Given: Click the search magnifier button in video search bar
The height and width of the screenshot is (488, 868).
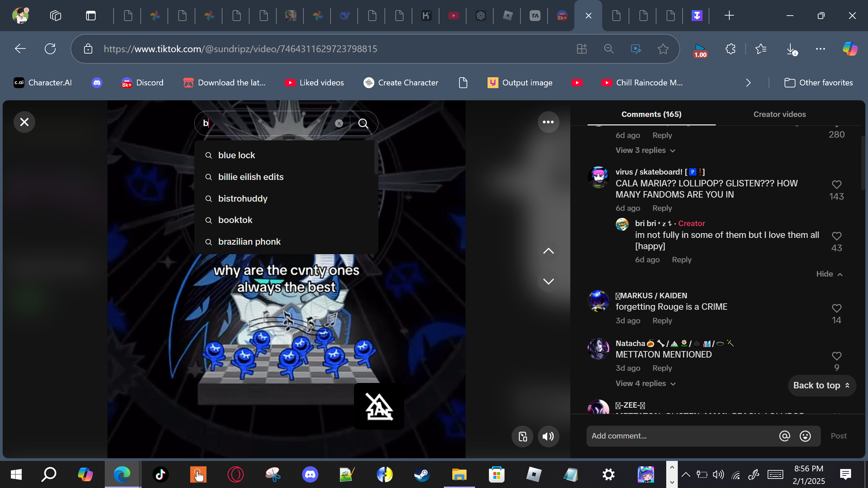Looking at the screenshot, I should coord(363,123).
